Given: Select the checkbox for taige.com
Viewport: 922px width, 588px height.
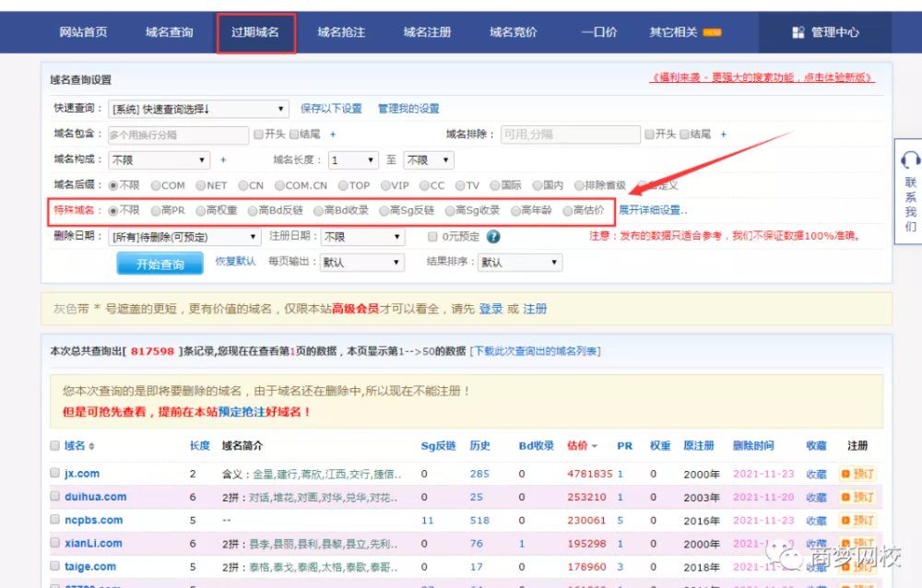Looking at the screenshot, I should coord(54,566).
